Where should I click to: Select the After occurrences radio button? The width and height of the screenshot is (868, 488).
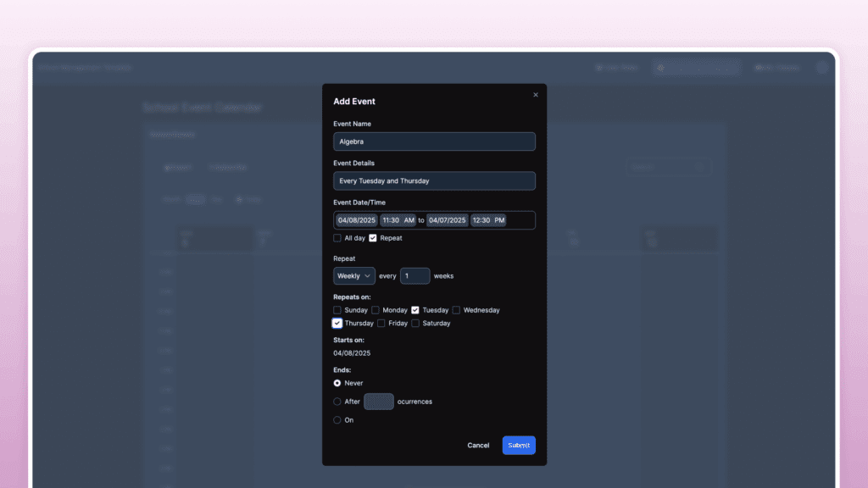pyautogui.click(x=337, y=402)
